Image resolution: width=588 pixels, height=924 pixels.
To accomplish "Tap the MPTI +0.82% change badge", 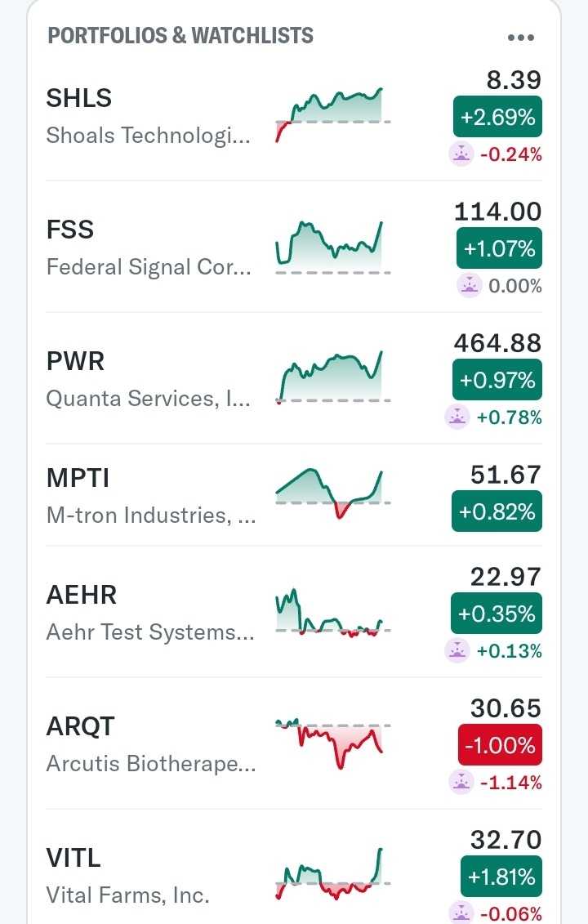I will click(x=497, y=511).
